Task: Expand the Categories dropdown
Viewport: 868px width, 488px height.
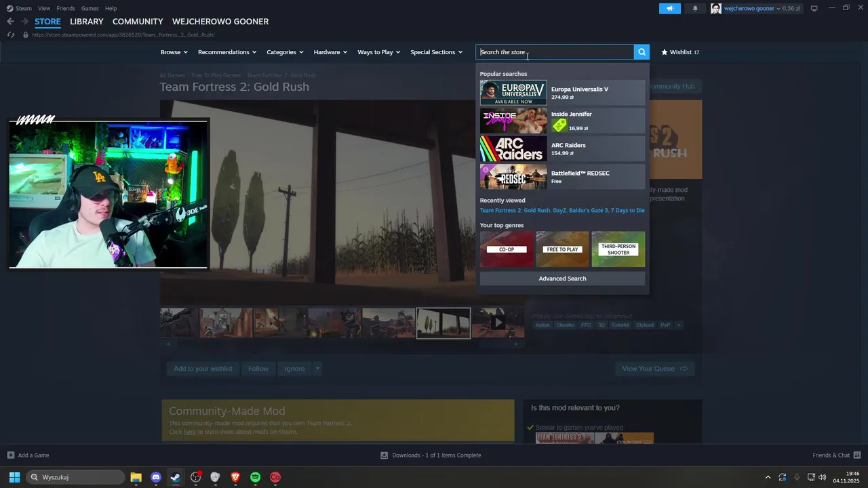Action: click(285, 52)
